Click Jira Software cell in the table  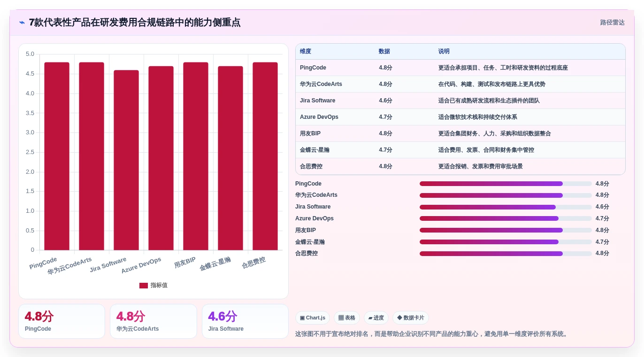point(318,101)
